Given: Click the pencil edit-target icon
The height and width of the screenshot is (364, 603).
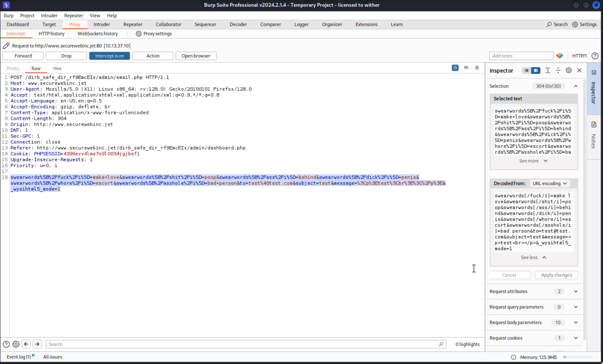Looking at the screenshot, I should coord(6,46).
